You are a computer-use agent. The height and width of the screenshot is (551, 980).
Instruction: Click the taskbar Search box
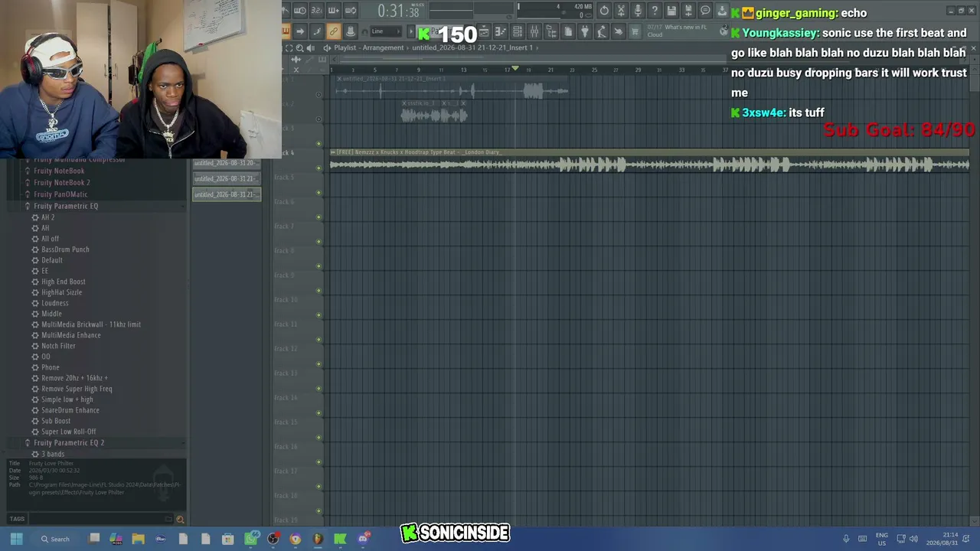pos(56,539)
